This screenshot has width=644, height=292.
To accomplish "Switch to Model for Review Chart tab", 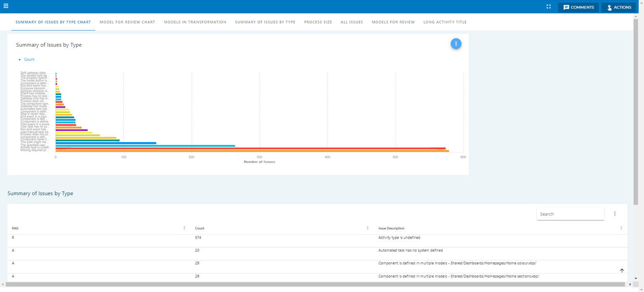I will (x=127, y=22).
